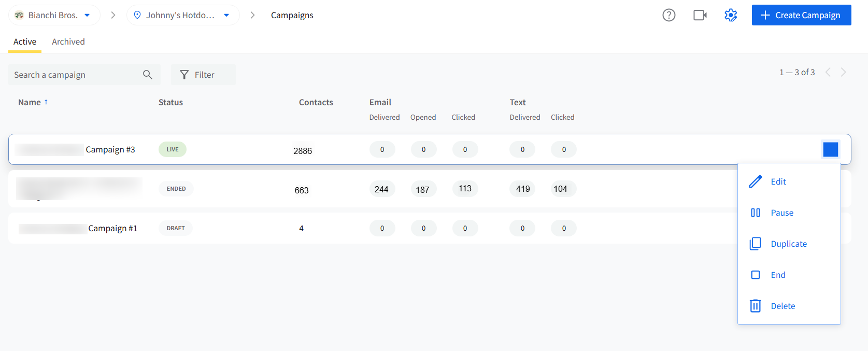
Task: Click the Search a campaign field
Action: [x=84, y=75]
